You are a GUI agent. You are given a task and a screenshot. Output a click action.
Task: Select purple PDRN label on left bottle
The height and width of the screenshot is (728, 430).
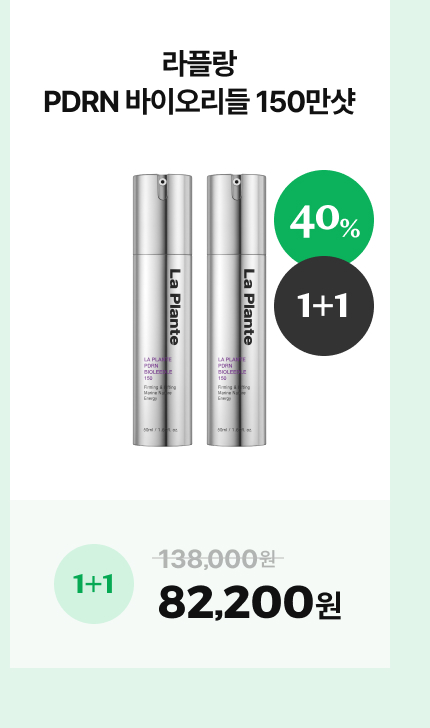tap(158, 369)
